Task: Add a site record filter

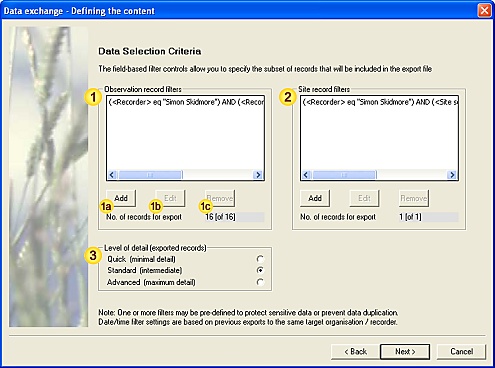Action: pyautogui.click(x=315, y=198)
